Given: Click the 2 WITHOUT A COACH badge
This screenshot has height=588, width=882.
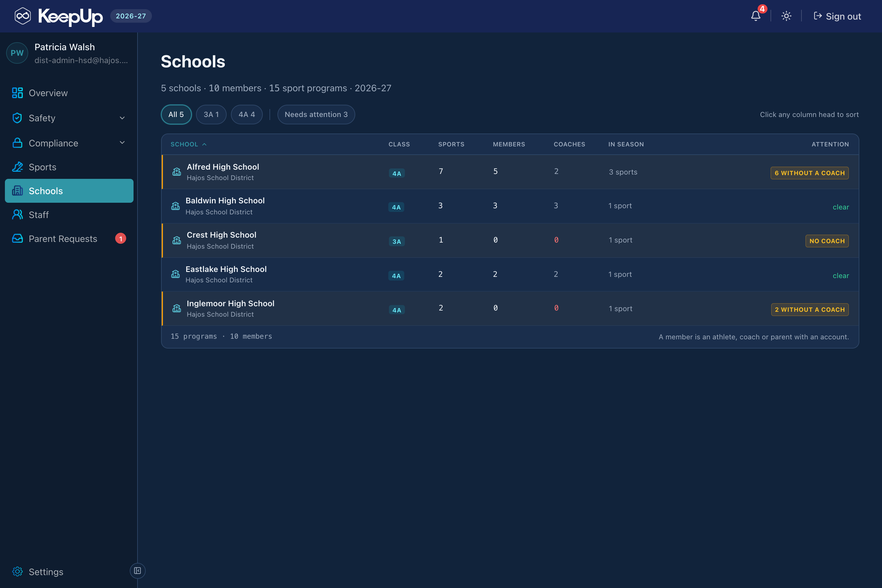Looking at the screenshot, I should coord(810,309).
